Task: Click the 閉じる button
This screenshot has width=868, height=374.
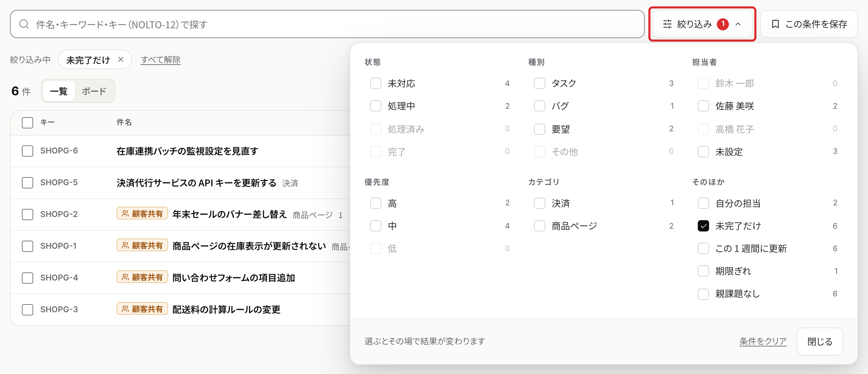Action: pos(820,342)
